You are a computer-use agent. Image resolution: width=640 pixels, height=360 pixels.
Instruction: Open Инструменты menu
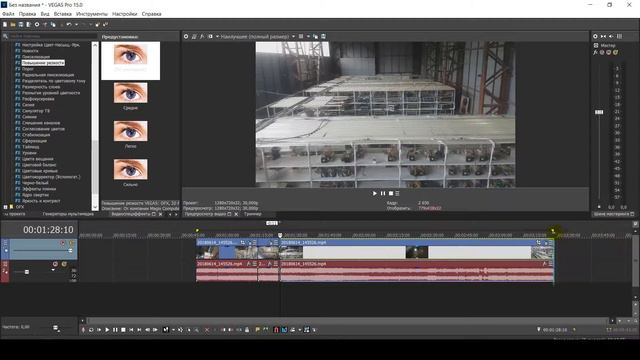click(92, 14)
